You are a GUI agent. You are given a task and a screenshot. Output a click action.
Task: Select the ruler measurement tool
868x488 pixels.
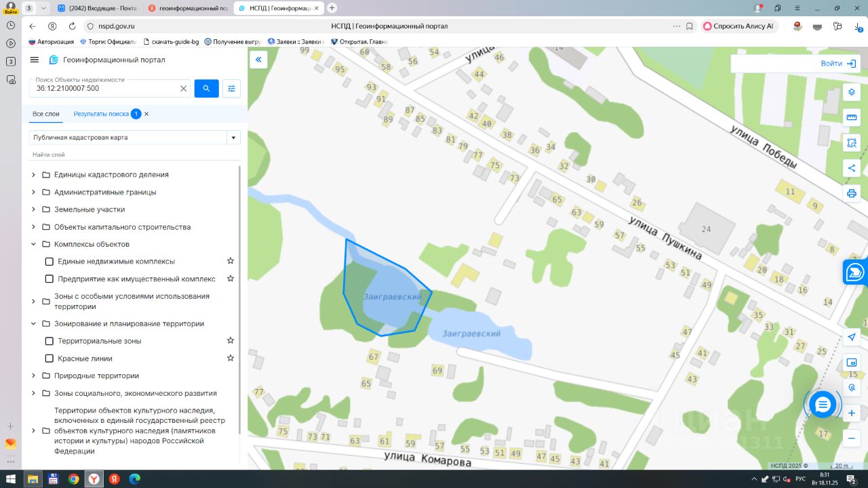(852, 117)
